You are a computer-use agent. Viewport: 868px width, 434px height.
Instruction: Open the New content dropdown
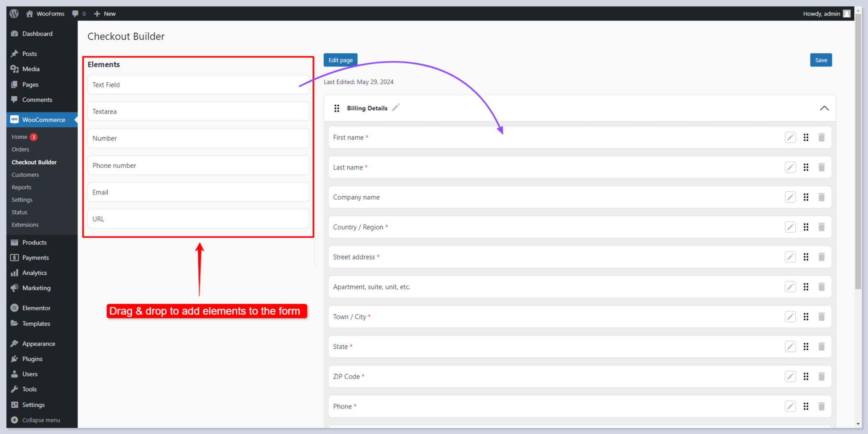click(x=105, y=14)
